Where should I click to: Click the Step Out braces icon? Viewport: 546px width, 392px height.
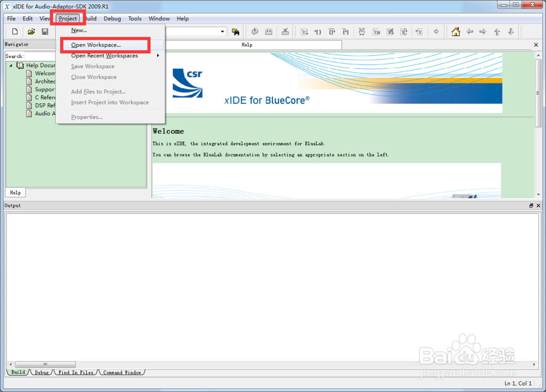pos(346,32)
